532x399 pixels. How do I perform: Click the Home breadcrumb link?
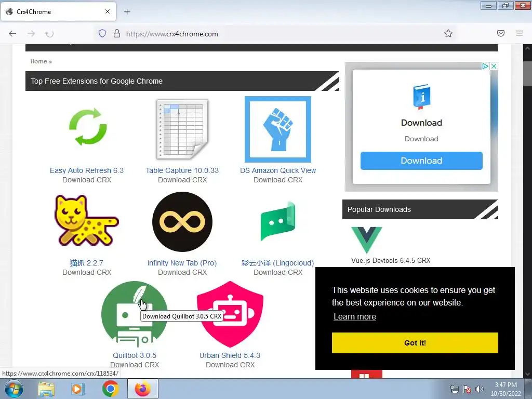pyautogui.click(x=38, y=61)
